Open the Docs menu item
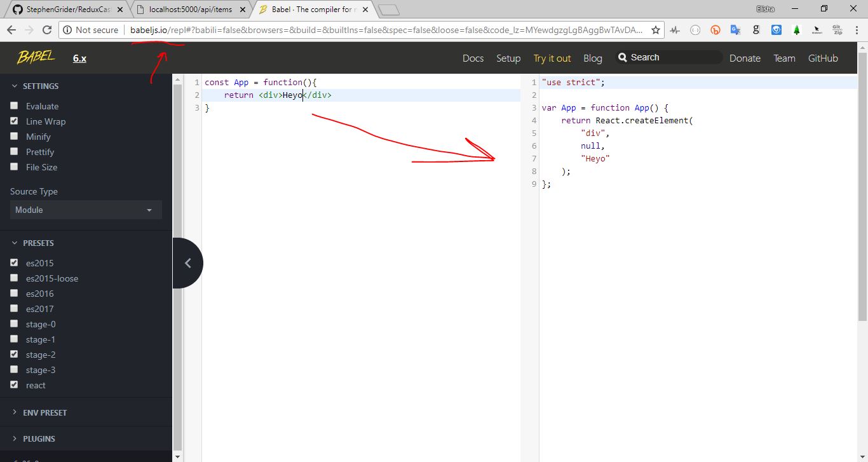This screenshot has height=462, width=868. point(473,58)
